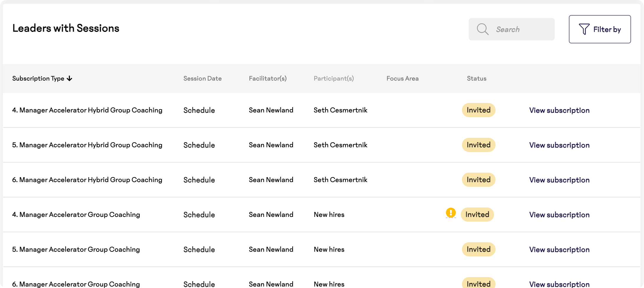Click Schedule for 4. Hybrid Group Coaching
The width and height of the screenshot is (644, 288).
(199, 110)
